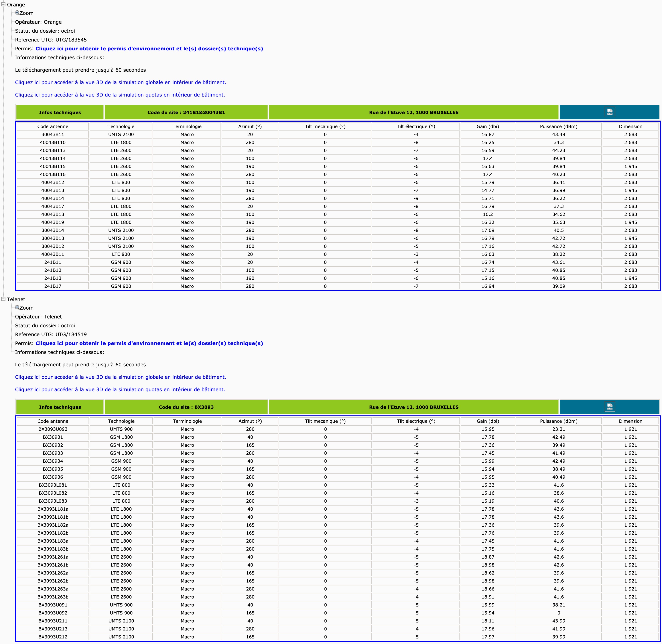Collapse the Orange tree node
662x644 pixels.
click(3, 4)
